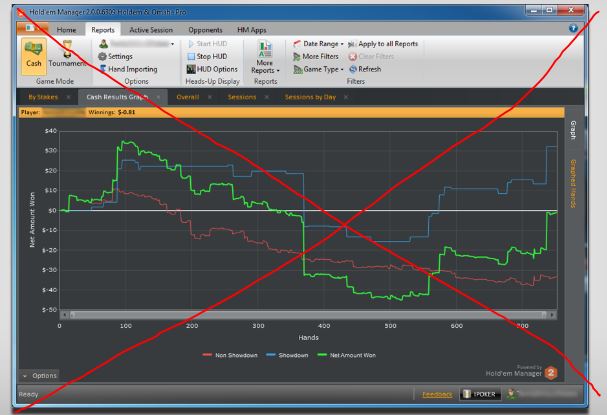Image resolution: width=607 pixels, height=415 pixels.
Task: Toggle Non Showdown legend series
Action: click(x=230, y=355)
